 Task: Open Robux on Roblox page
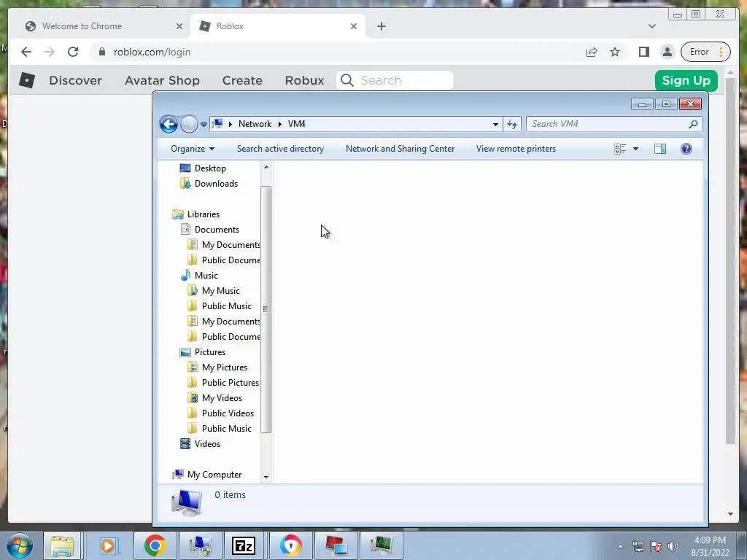(x=304, y=80)
